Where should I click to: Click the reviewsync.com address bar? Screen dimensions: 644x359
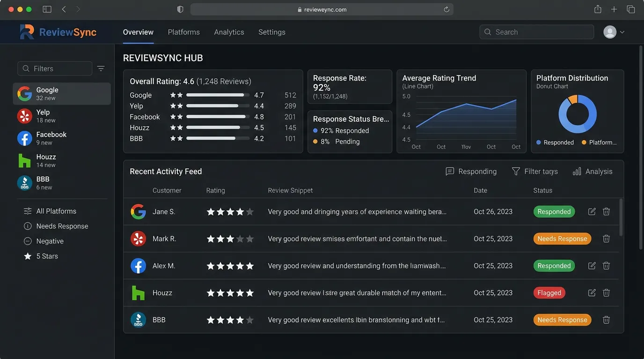tap(322, 9)
